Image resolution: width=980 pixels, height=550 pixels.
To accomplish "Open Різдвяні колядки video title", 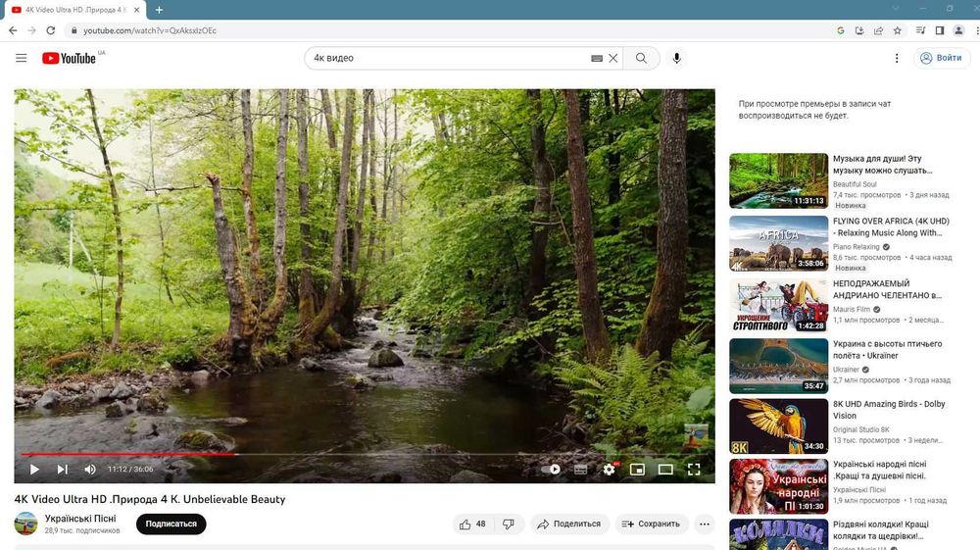I will (881, 530).
